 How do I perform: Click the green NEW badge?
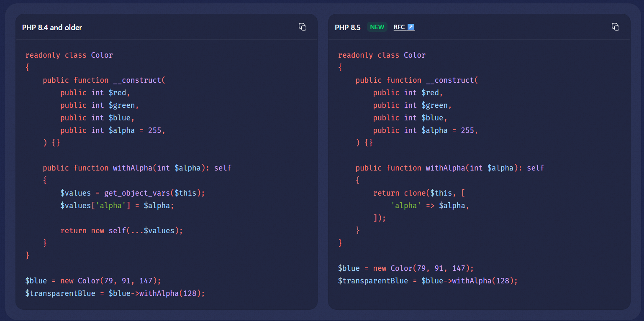pos(377,27)
